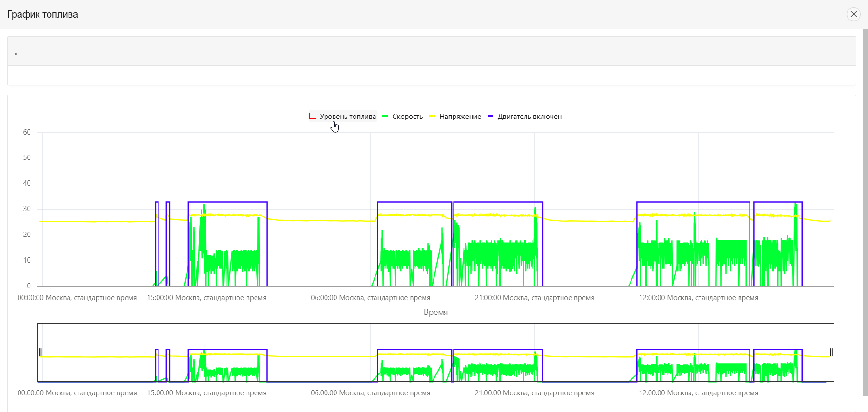This screenshot has height=412, width=868.
Task: Click the red Уровень топлива legend square
Action: [x=313, y=116]
